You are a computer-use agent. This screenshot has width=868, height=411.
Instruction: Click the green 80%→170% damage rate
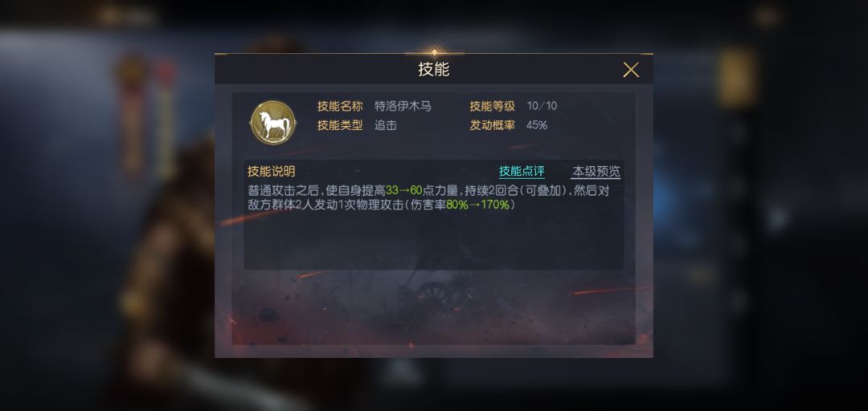477,205
